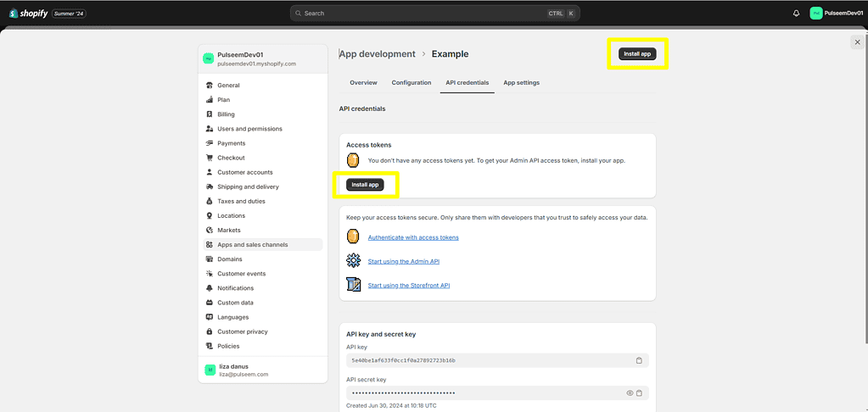Click the Policies icon in sidebar
Image resolution: width=868 pixels, height=412 pixels.
click(x=210, y=346)
